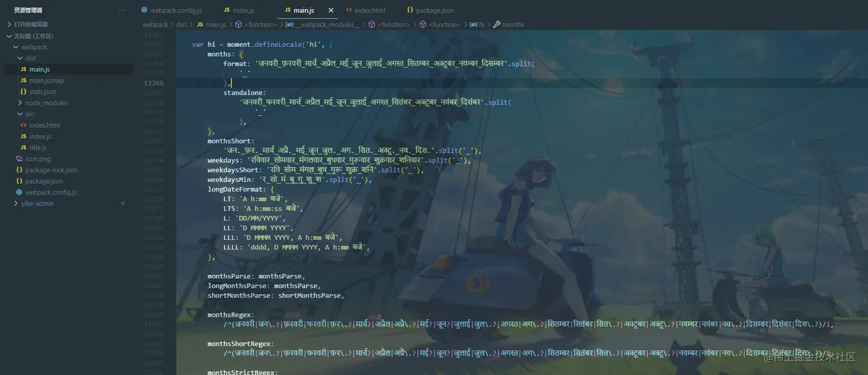868x375 pixels.
Task: Click the 'monthsRegex:' property in code
Action: 231,315
